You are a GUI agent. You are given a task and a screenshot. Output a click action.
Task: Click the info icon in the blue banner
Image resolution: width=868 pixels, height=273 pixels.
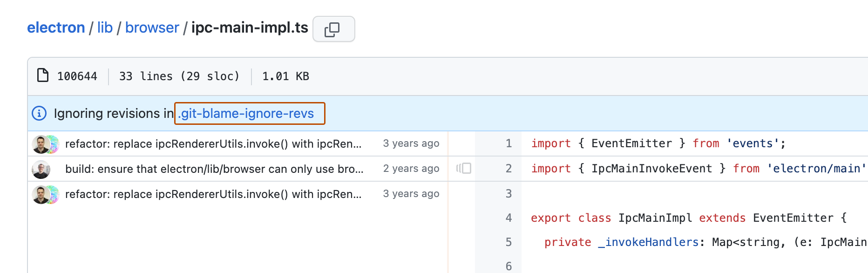click(39, 113)
